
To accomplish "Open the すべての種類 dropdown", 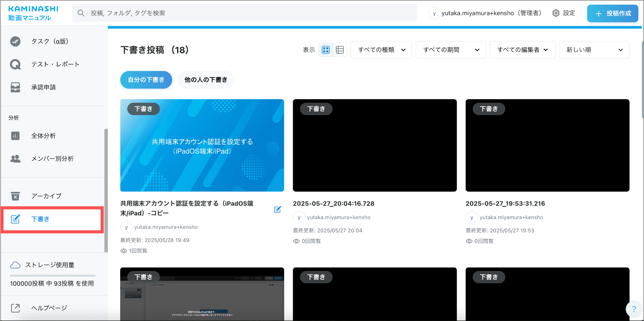I will pyautogui.click(x=381, y=50).
